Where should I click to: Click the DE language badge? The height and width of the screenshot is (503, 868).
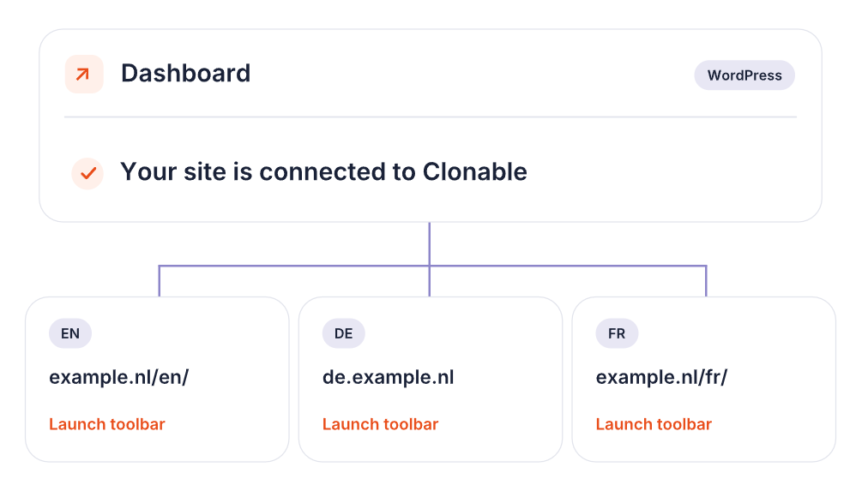click(344, 333)
